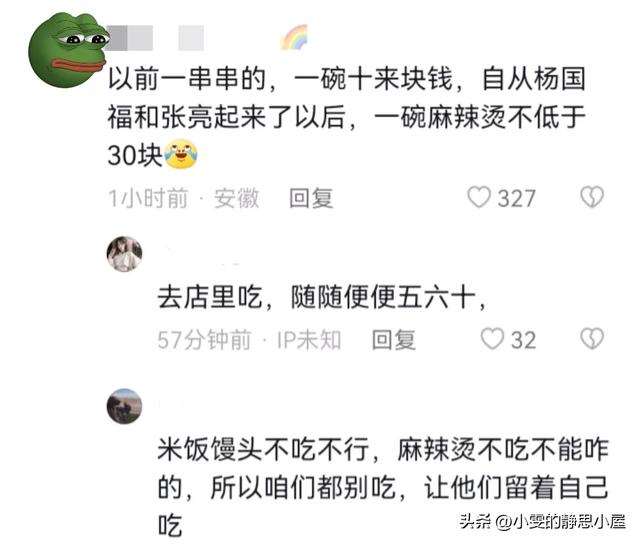Tap the 1小时前 · 安徽 timestamp

tap(183, 198)
